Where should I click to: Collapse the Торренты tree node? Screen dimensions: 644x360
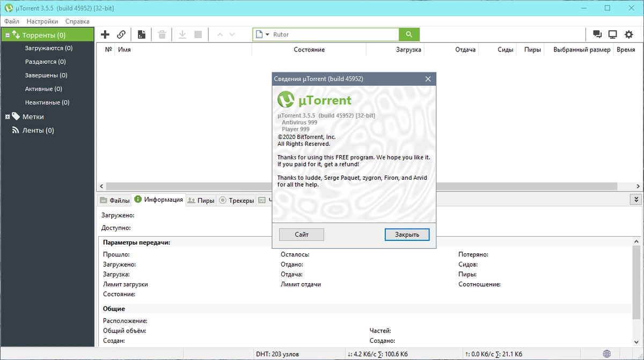point(8,35)
